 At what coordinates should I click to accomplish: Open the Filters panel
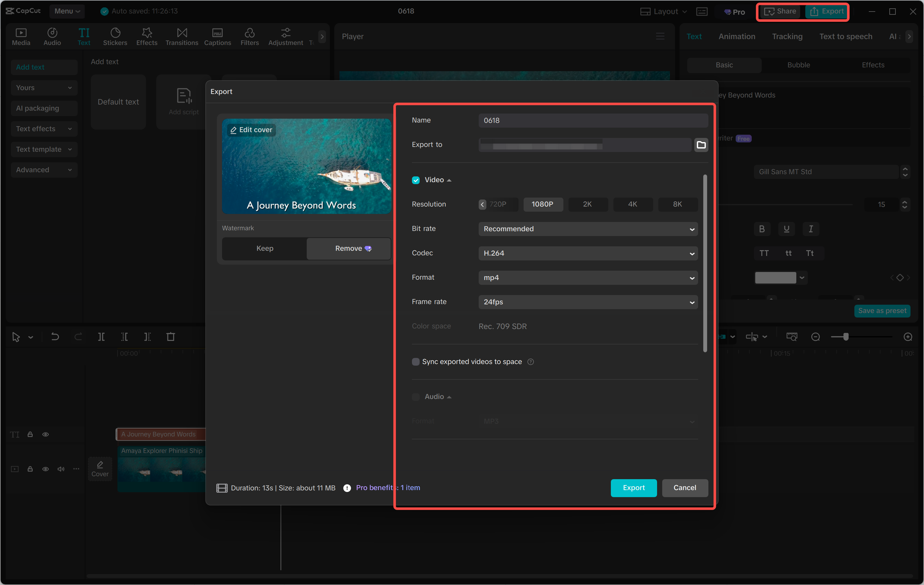[250, 36]
